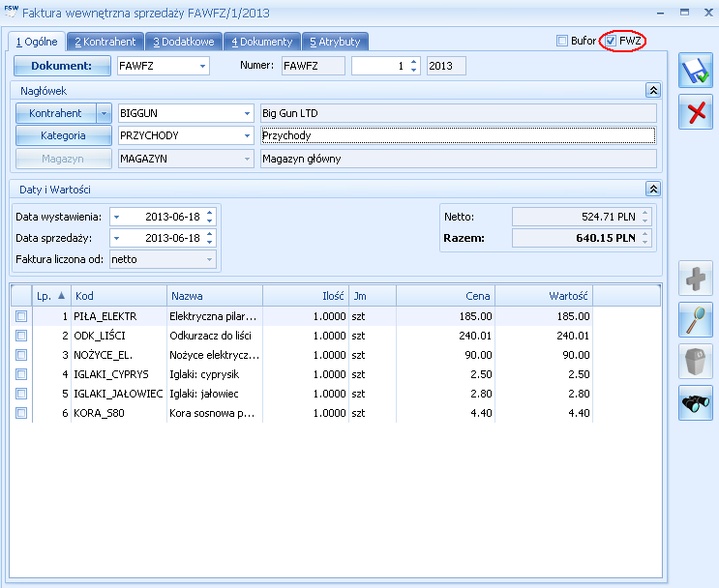Image resolution: width=719 pixels, height=588 pixels.
Task: Click the Magazyn główny description field
Action: 458,159
